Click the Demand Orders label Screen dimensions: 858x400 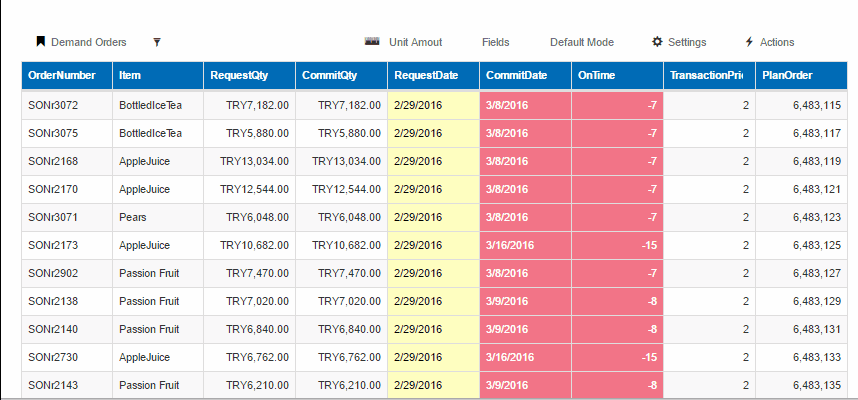(x=89, y=42)
